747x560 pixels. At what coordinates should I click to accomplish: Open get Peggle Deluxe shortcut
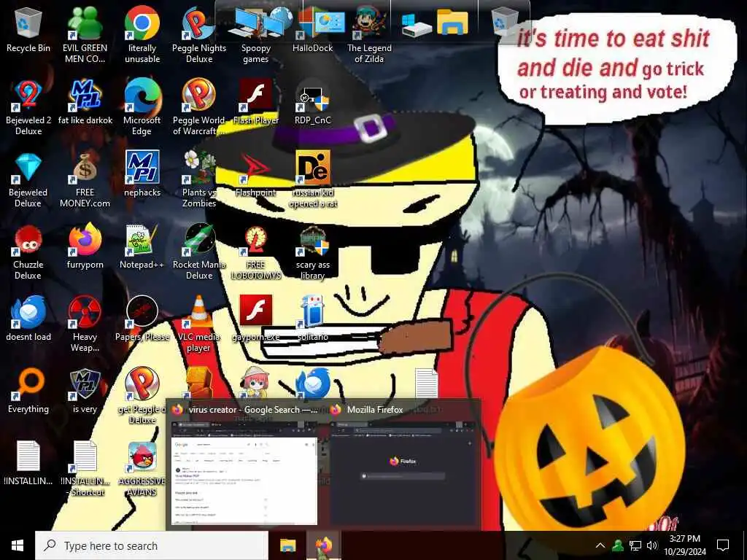point(142,396)
